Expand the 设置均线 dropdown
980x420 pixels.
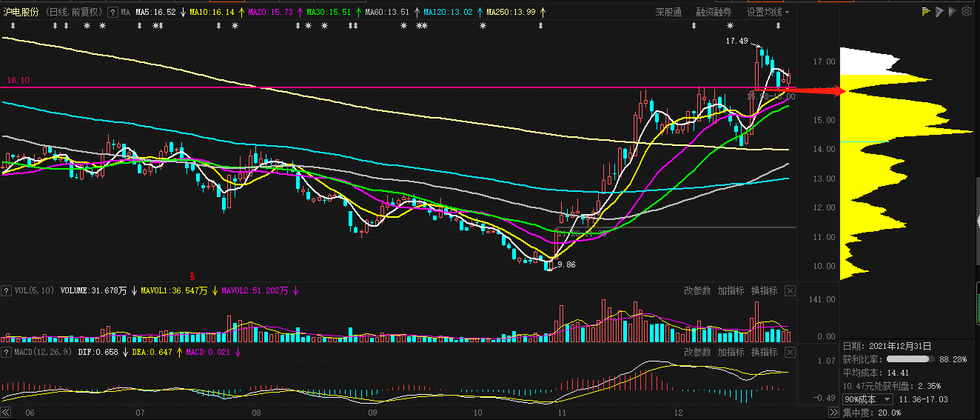[x=768, y=13]
